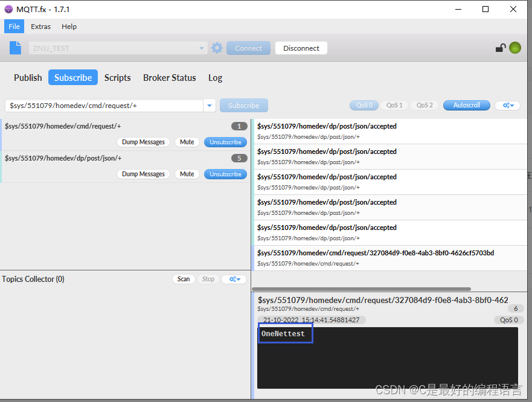532x402 pixels.
Task: Open the ZNJJ_TEST connection profile dropdown
Action: pyautogui.click(x=118, y=48)
